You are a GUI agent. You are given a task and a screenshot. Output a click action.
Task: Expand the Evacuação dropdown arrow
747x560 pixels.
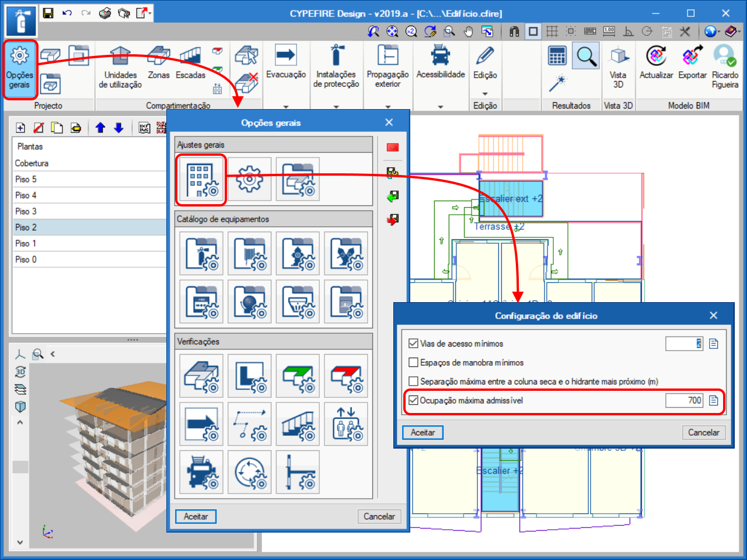286,106
